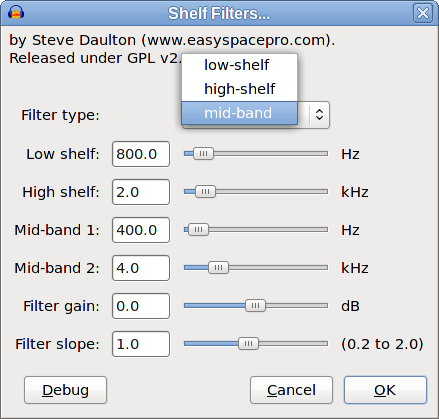Cancel the Shelf Filters dialog

(291, 390)
